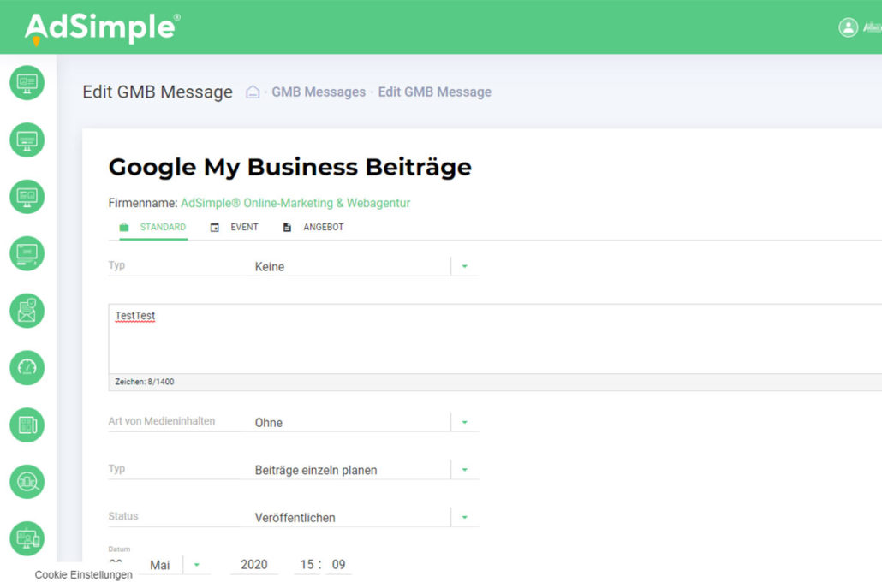Image resolution: width=882 pixels, height=588 pixels.
Task: Open the envelope with shield sidebar icon
Action: [x=27, y=311]
